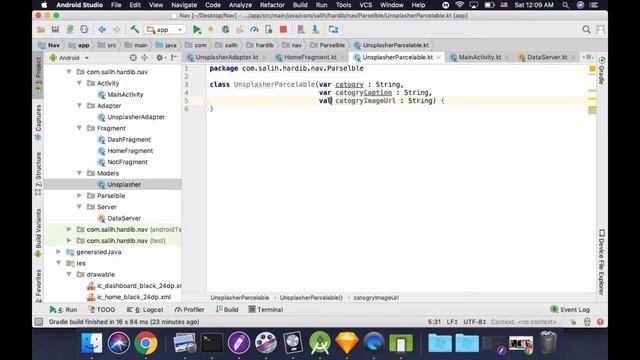Open the Logcat tool window
The image size is (640, 360).
click(x=145, y=309)
